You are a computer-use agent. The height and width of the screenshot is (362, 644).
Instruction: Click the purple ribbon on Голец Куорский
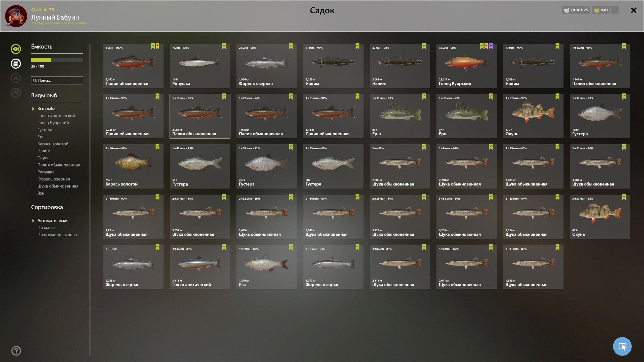coord(491,46)
